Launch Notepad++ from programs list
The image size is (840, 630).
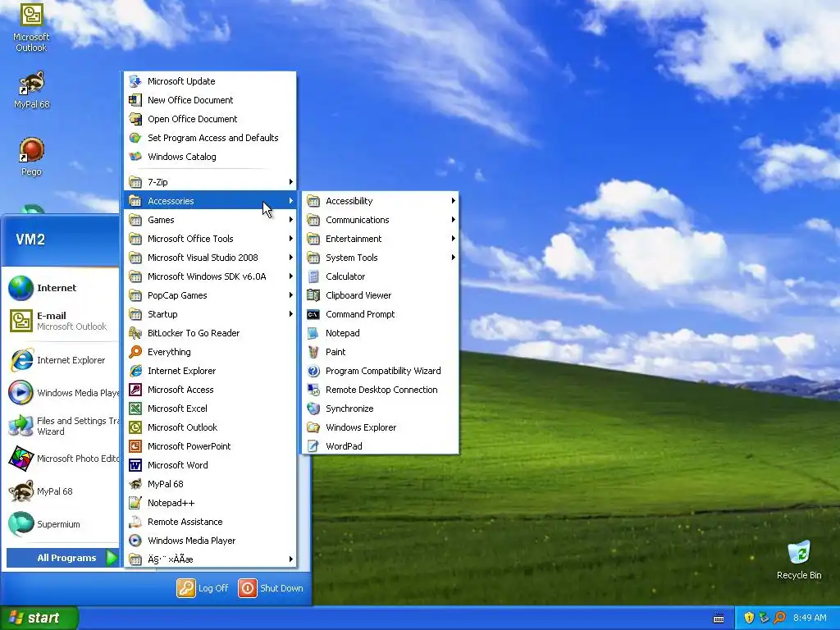coord(210,503)
